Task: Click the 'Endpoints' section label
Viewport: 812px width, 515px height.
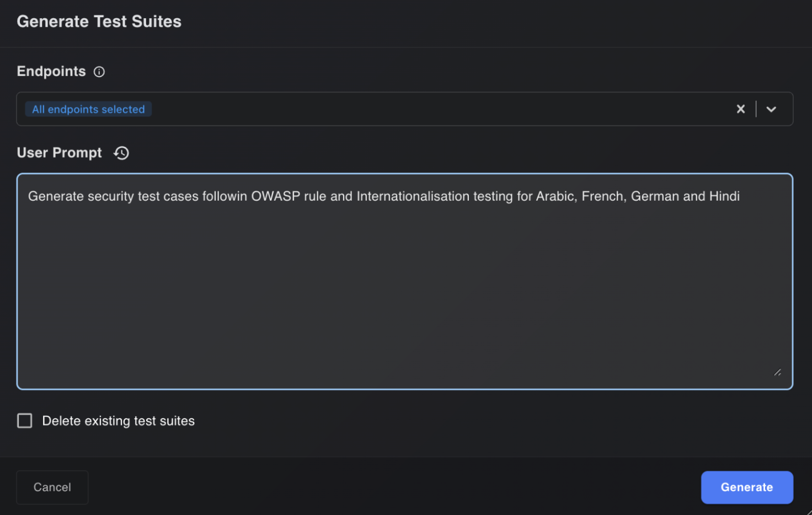Action: (x=51, y=72)
